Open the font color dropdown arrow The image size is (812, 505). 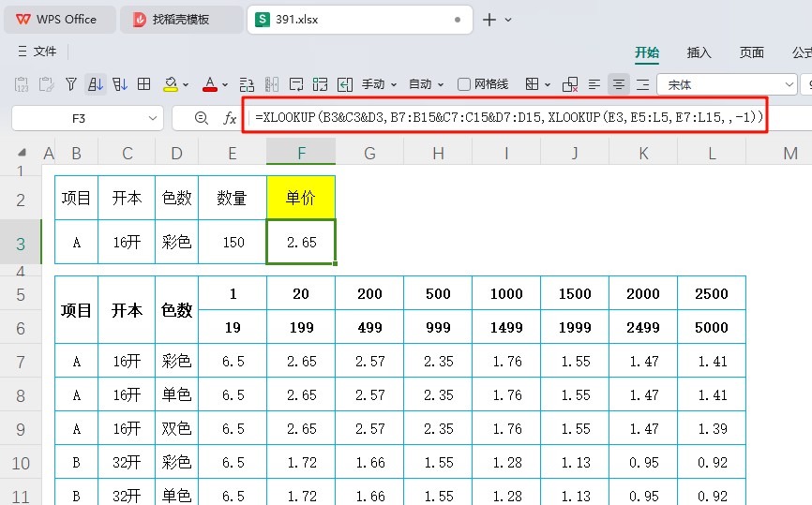(225, 85)
